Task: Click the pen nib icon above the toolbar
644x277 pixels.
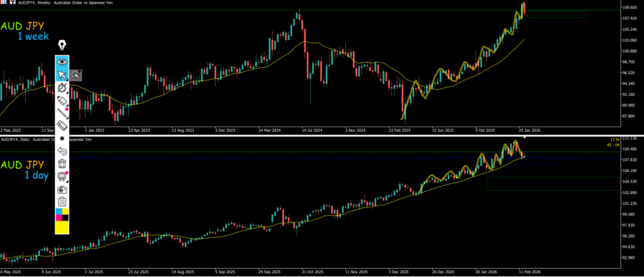Action: tap(62, 46)
